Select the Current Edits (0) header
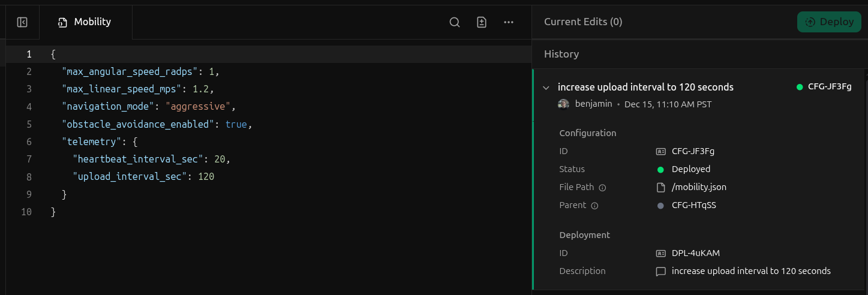Viewport: 868px width, 295px height. pos(582,22)
